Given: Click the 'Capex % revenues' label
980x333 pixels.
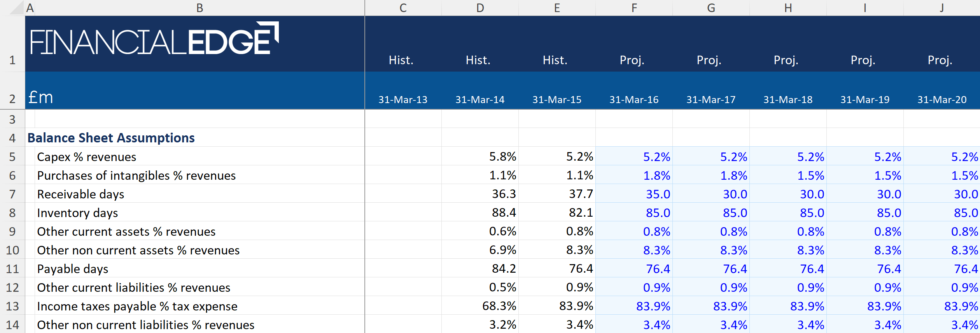Looking at the screenshot, I should (x=86, y=157).
